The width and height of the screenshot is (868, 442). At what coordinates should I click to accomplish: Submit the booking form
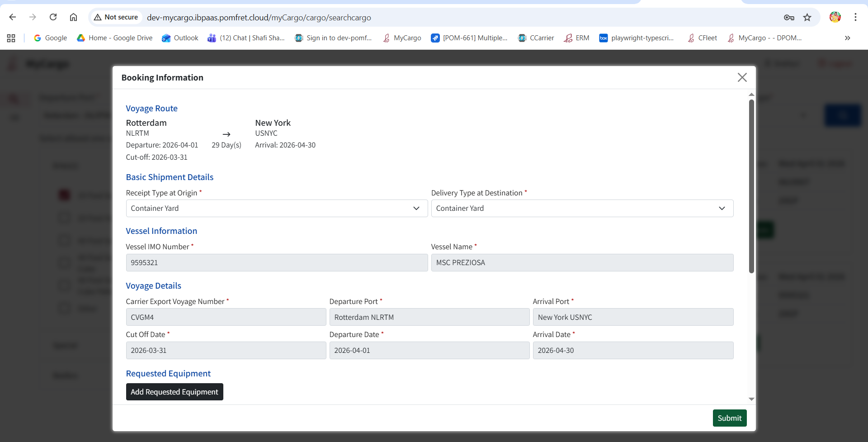point(729,418)
